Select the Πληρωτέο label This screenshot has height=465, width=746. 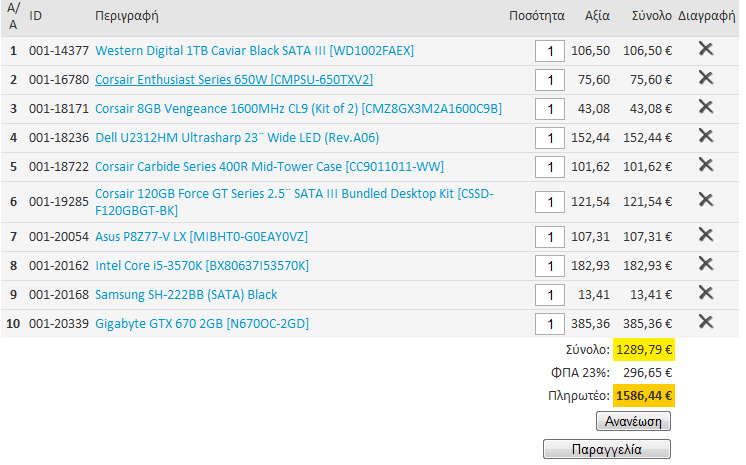tap(579, 396)
